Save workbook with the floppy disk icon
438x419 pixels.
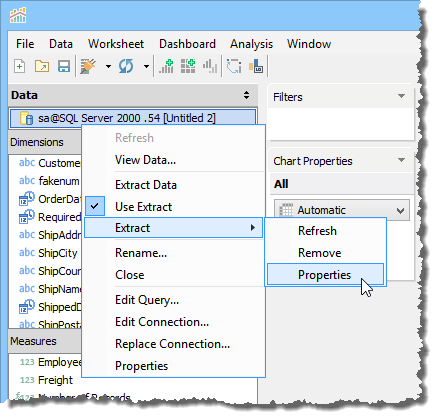click(x=64, y=66)
